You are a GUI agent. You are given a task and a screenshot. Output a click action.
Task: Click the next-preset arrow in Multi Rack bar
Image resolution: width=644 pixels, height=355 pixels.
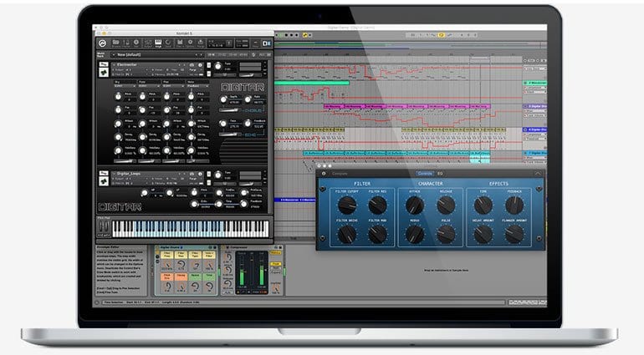[202, 54]
